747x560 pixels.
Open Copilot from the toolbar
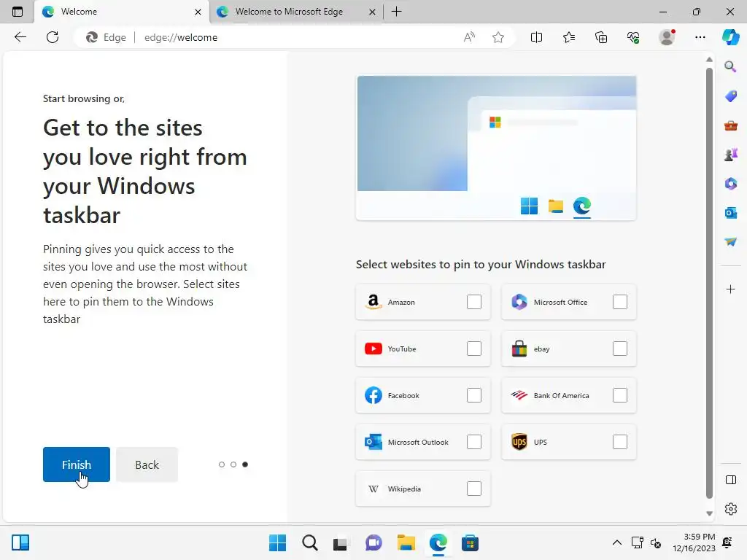point(731,37)
